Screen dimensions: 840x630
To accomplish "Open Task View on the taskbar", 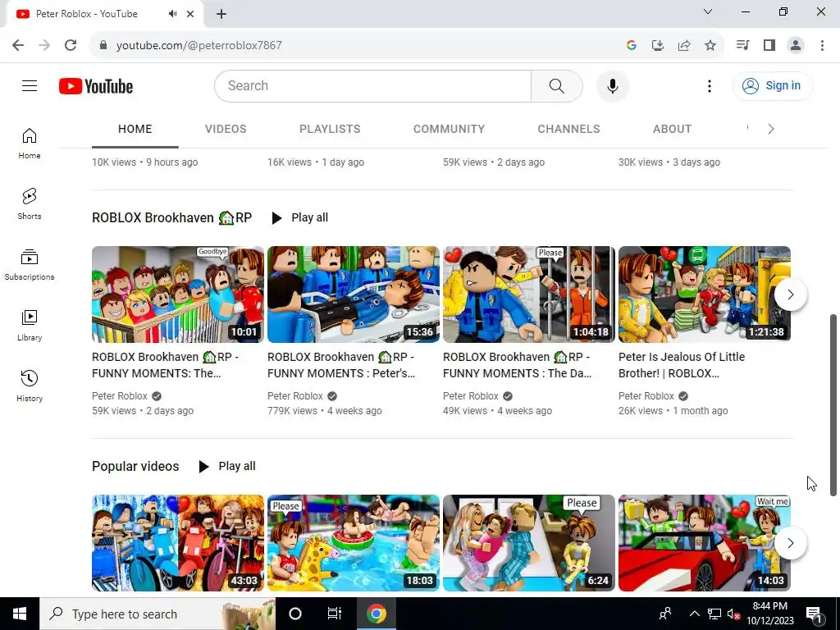I will pyautogui.click(x=335, y=614).
